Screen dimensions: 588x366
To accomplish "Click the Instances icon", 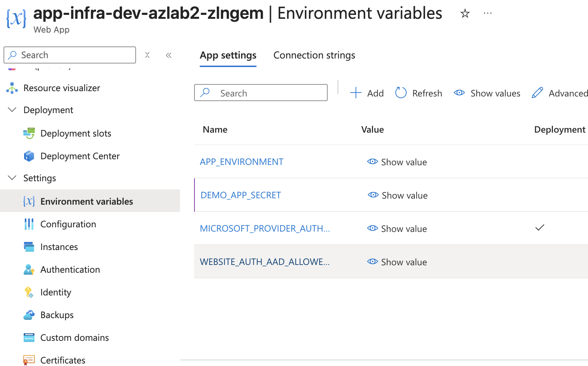I will coord(29,247).
